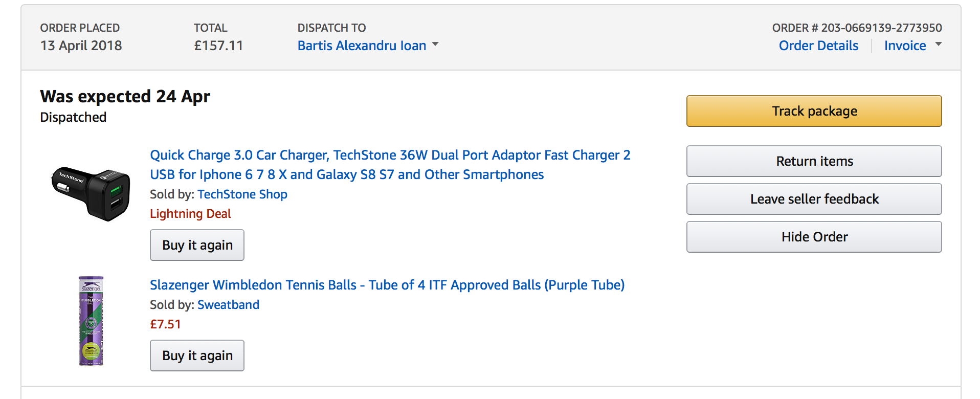
Task: Leave seller feedback for this order
Action: pos(814,199)
